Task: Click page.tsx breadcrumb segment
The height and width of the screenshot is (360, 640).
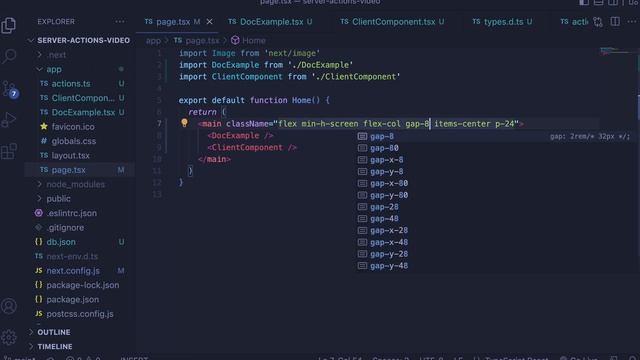Action: click(197, 40)
